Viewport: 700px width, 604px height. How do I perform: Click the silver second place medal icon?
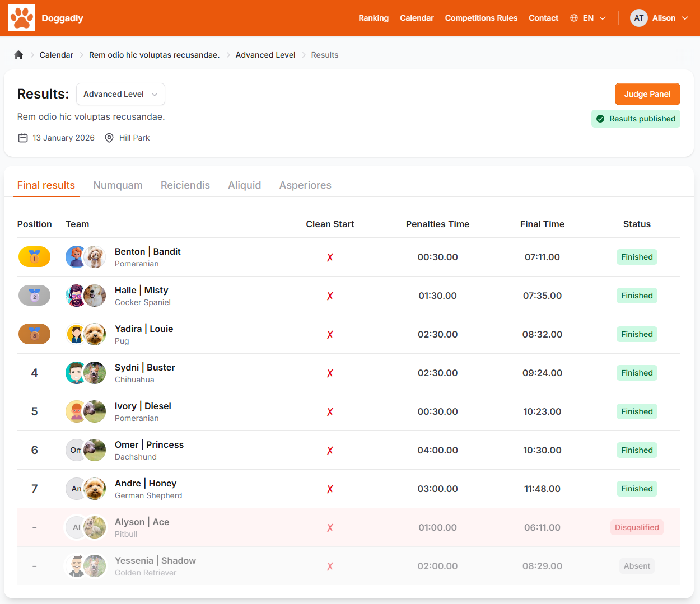[x=34, y=296]
